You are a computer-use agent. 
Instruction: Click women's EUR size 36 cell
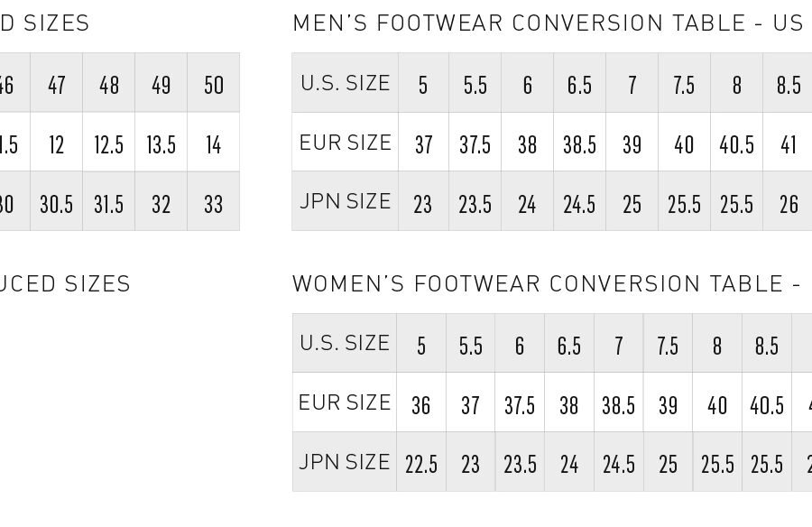pos(421,402)
